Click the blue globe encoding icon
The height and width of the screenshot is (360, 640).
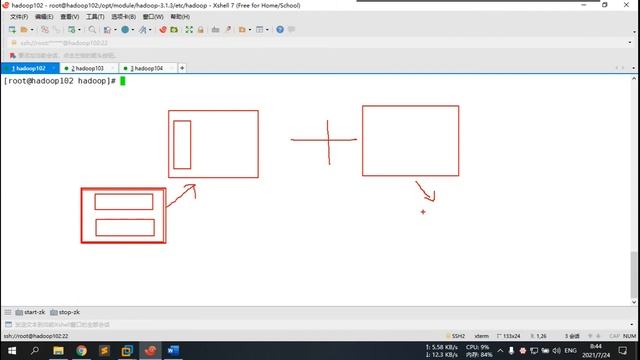125,29
